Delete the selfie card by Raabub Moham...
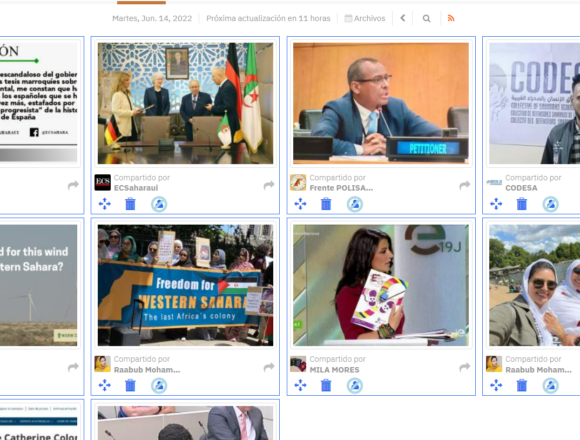The width and height of the screenshot is (580, 440). 522,385
